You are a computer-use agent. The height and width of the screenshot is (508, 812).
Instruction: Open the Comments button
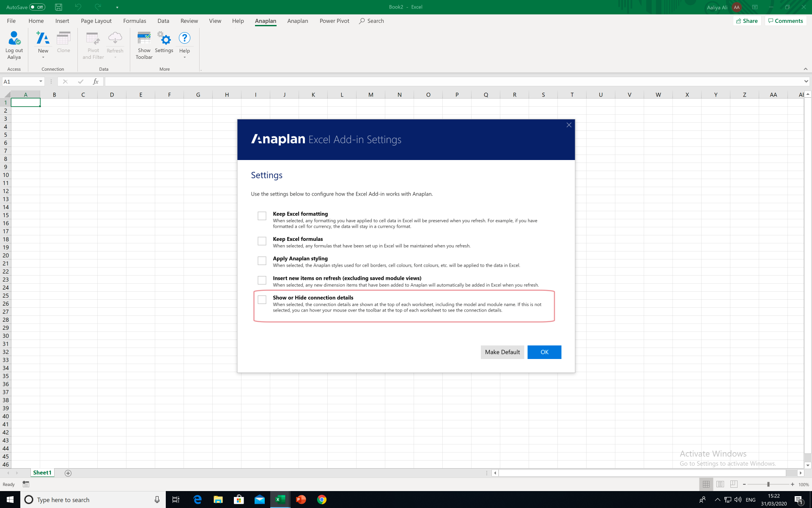tap(785, 21)
